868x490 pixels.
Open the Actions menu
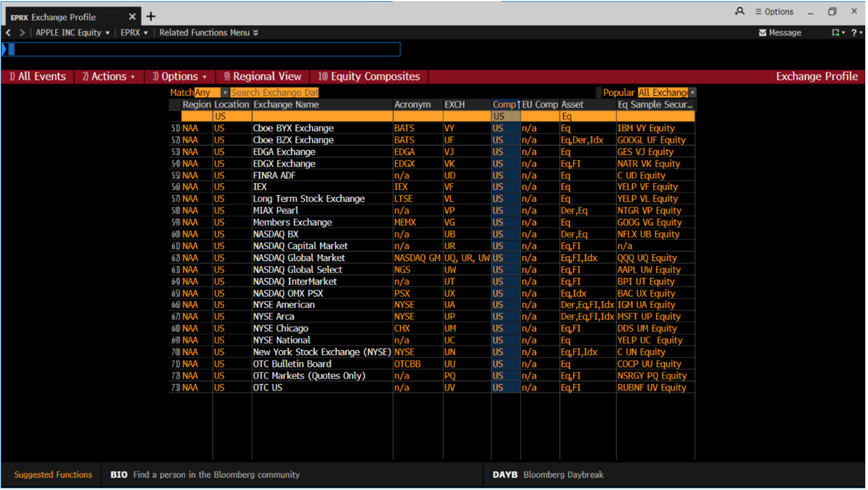[x=108, y=77]
